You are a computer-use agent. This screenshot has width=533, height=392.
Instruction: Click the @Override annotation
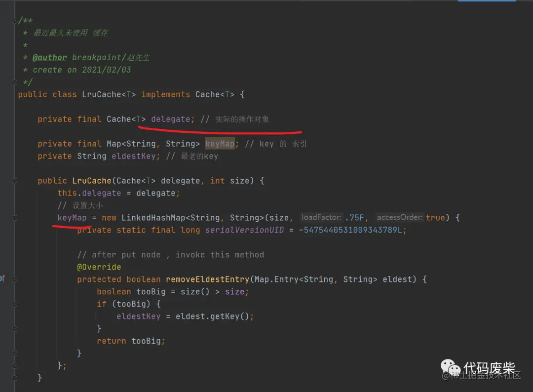99,267
